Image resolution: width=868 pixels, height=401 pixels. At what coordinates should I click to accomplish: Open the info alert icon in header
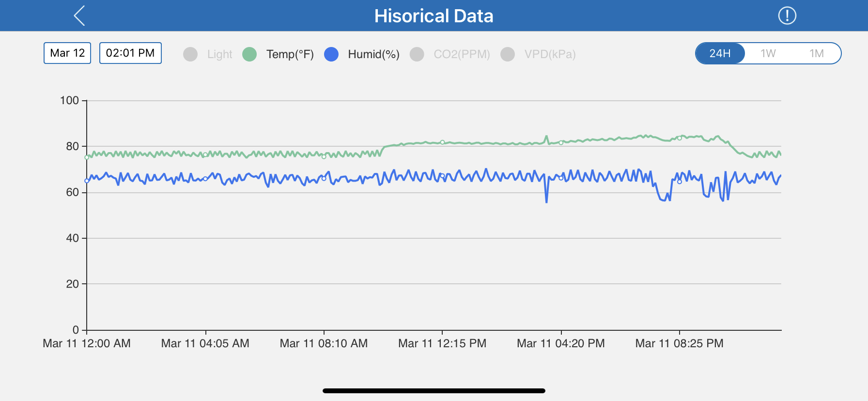787,15
